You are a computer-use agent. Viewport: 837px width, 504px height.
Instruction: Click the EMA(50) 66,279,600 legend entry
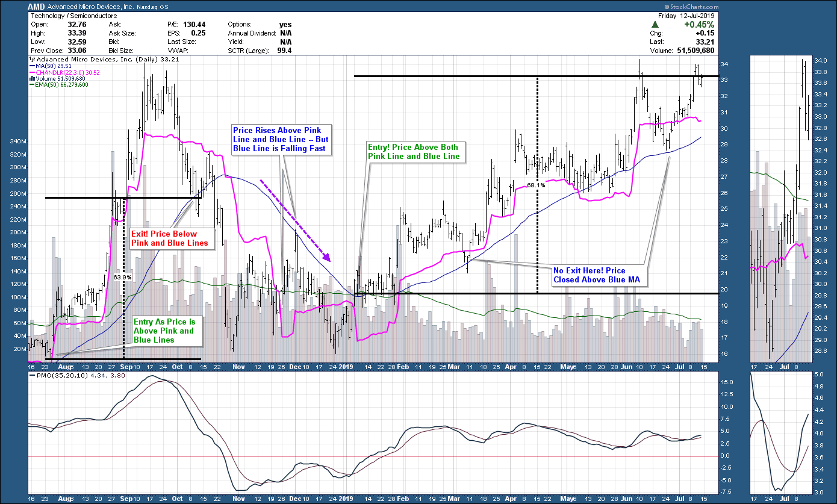click(x=58, y=84)
